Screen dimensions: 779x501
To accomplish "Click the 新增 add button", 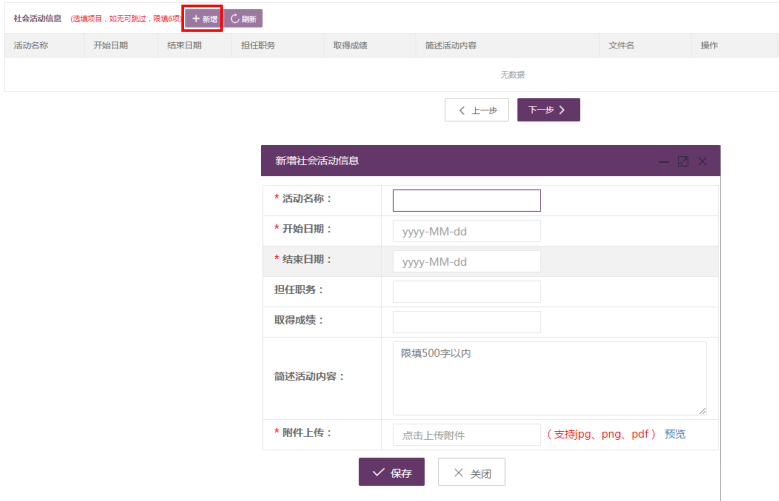I will click(204, 19).
